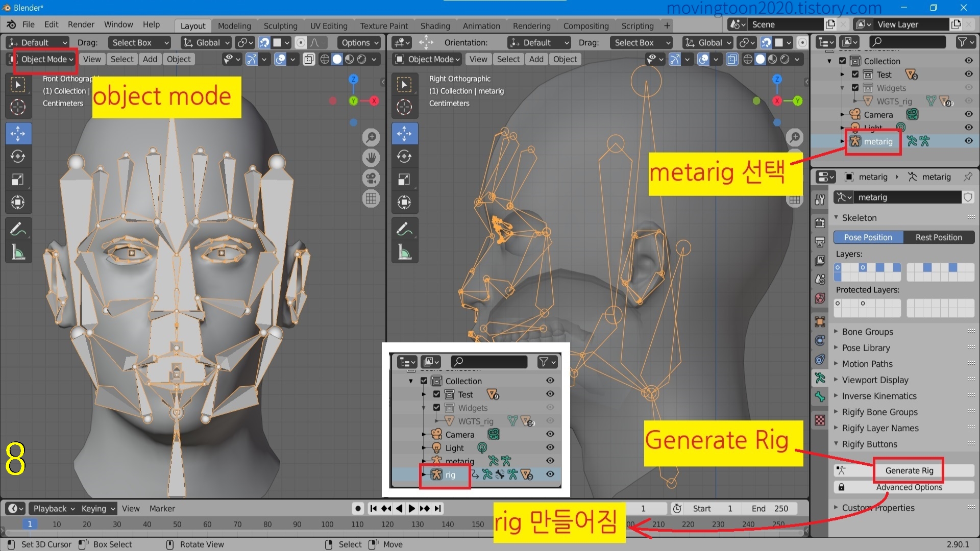Open the Options dropdown
The image size is (980, 551).
359,42
